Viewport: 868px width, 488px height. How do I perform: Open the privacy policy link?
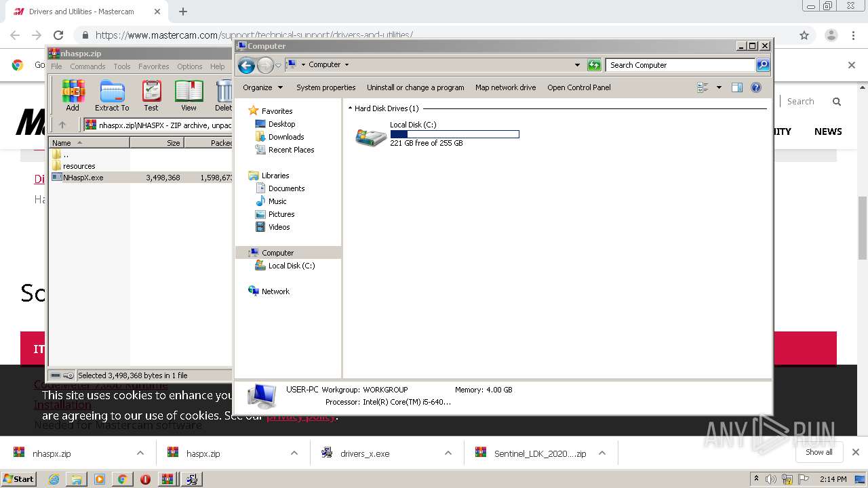[301, 415]
